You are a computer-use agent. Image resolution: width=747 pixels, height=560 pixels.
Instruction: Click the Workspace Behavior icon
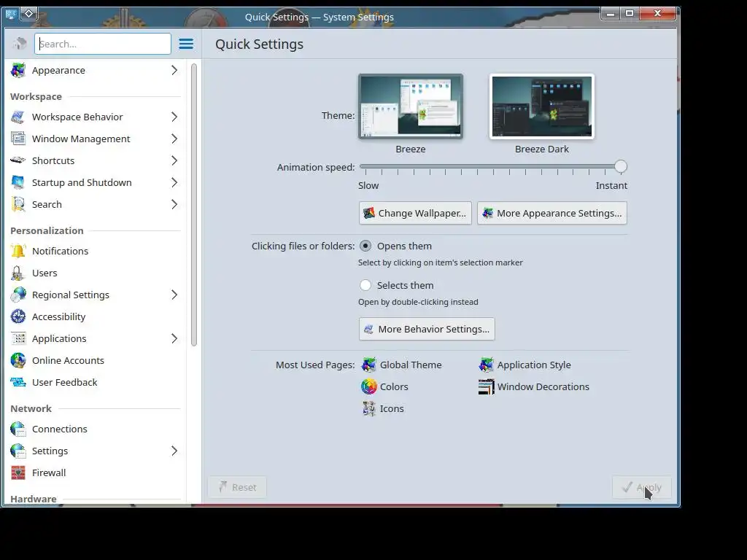click(x=18, y=117)
